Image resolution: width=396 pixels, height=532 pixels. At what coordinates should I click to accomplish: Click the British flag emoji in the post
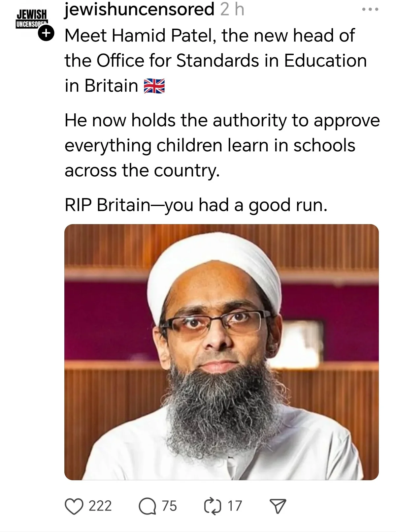(154, 86)
